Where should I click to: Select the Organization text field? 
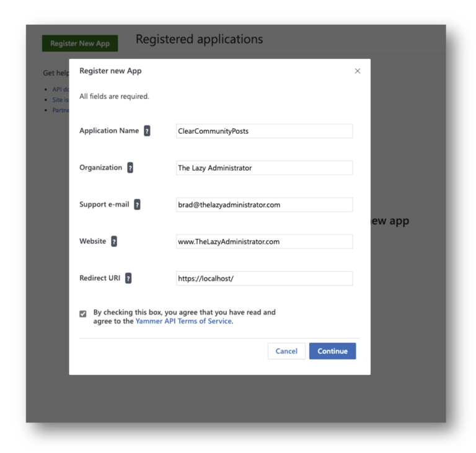tap(264, 168)
